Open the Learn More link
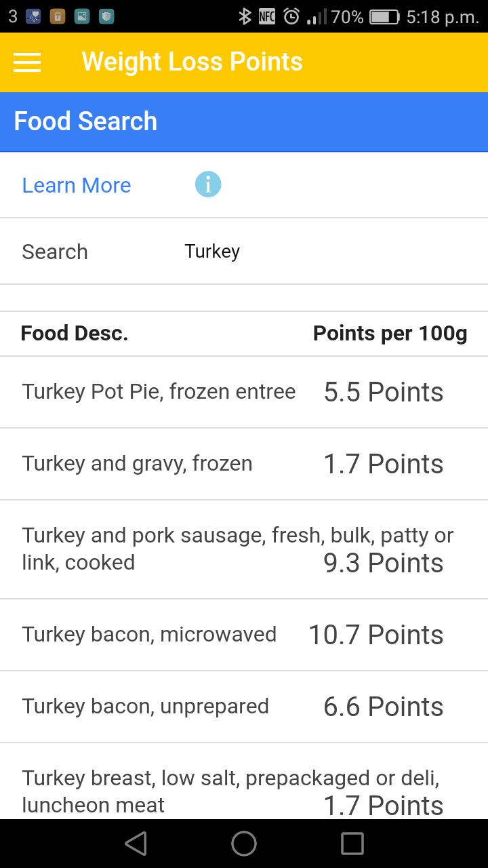 pyautogui.click(x=77, y=185)
